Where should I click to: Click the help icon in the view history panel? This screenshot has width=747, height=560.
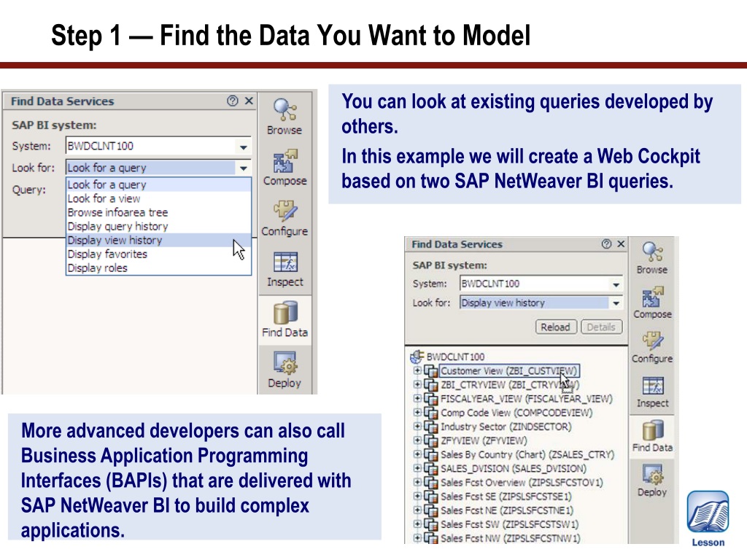[606, 244]
